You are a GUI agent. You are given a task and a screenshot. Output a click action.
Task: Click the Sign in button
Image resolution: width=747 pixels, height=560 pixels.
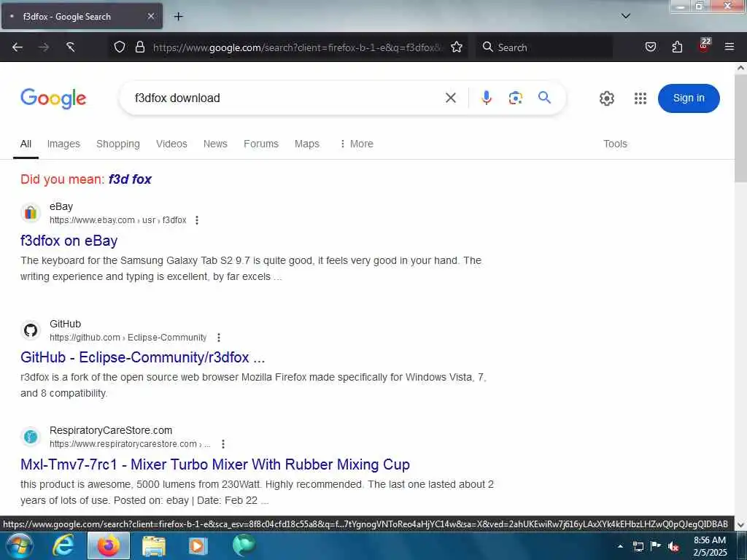689,98
